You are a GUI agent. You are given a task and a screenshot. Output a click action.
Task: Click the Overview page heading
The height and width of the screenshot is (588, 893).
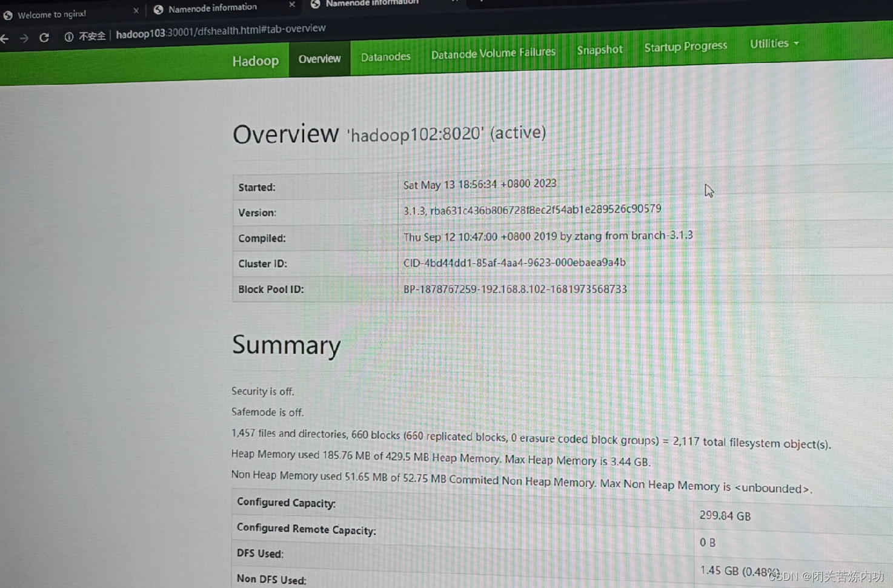(286, 134)
